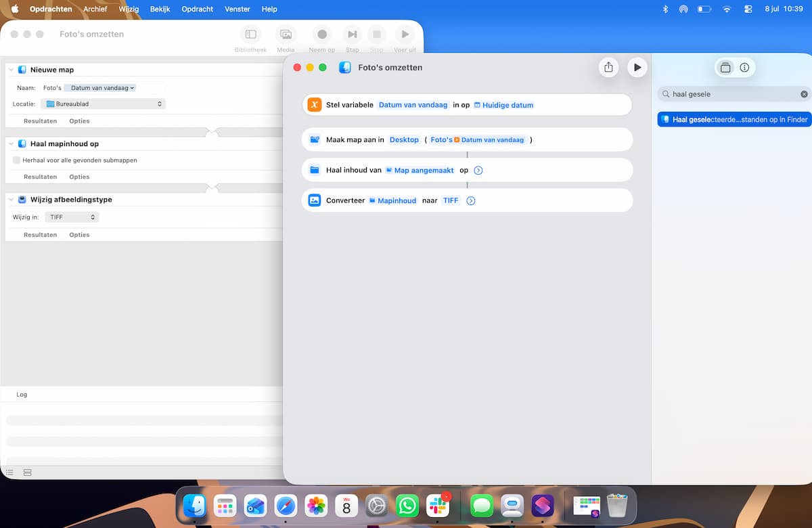The height and width of the screenshot is (528, 812).
Task: Clear the 'haal gesele' search field
Action: coord(804,94)
